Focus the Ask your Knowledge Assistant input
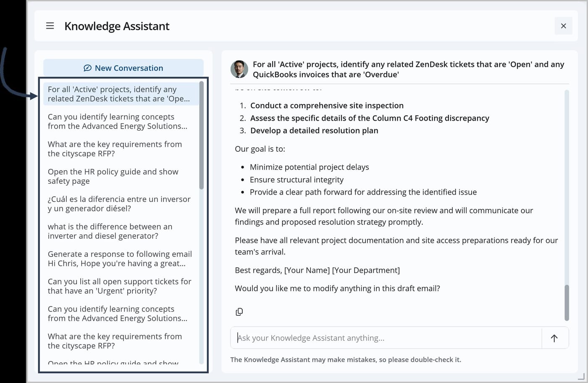The image size is (588, 383). coord(386,338)
